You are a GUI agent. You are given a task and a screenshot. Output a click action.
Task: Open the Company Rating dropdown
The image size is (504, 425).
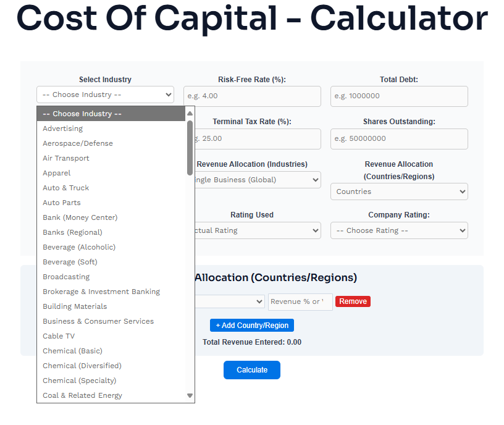[399, 230]
